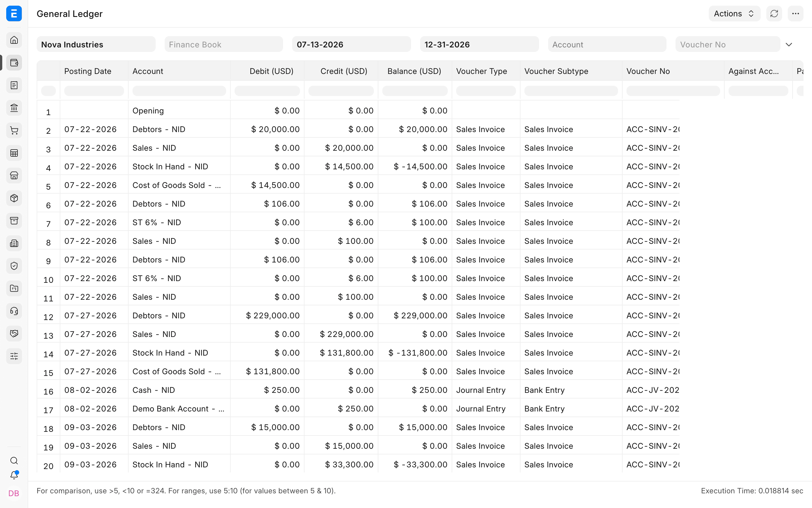Click the Voucher No column header

tap(673, 71)
